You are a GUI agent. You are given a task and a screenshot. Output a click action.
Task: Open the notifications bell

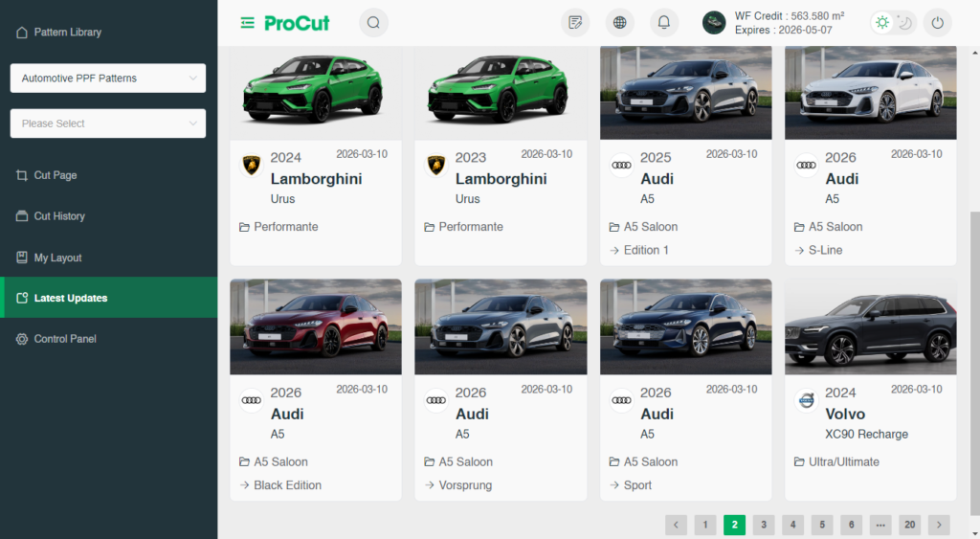[664, 23]
